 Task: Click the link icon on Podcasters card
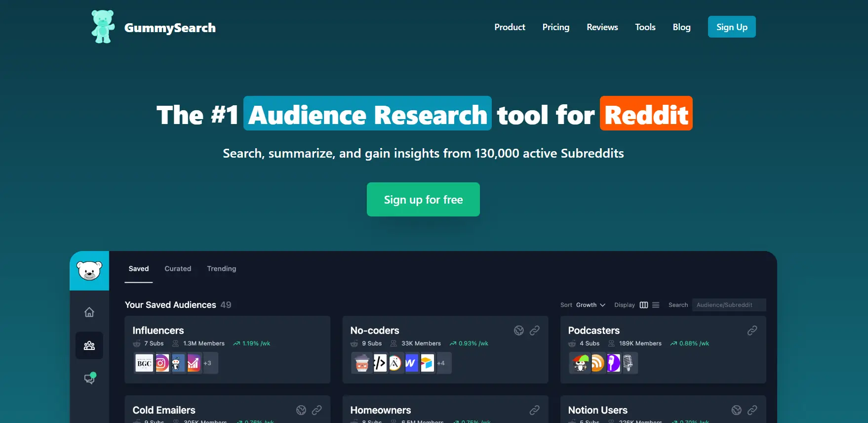pyautogui.click(x=752, y=331)
